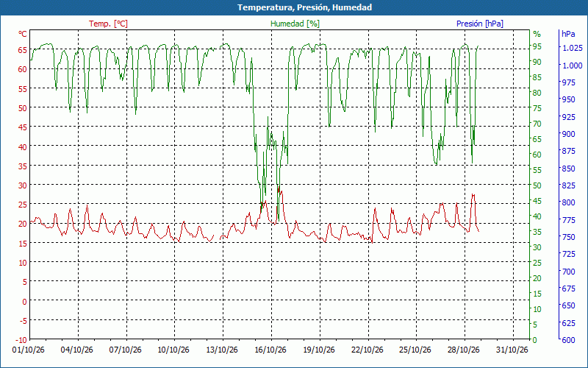Click the °C unit label at axis top
Image resolution: width=588 pixels, height=368 pixels.
click(x=23, y=34)
